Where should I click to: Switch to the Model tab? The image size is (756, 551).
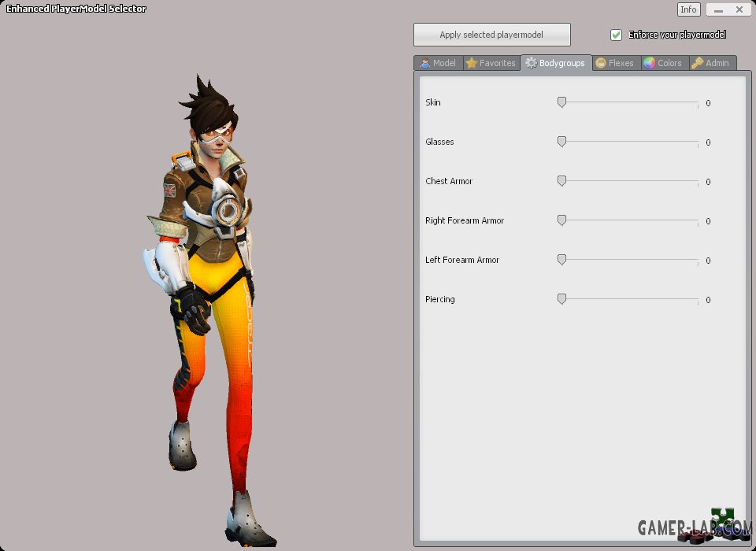click(439, 63)
